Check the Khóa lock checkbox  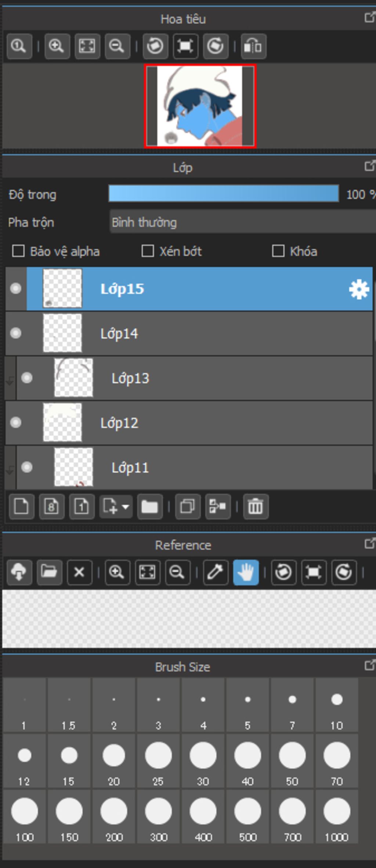pos(278,251)
